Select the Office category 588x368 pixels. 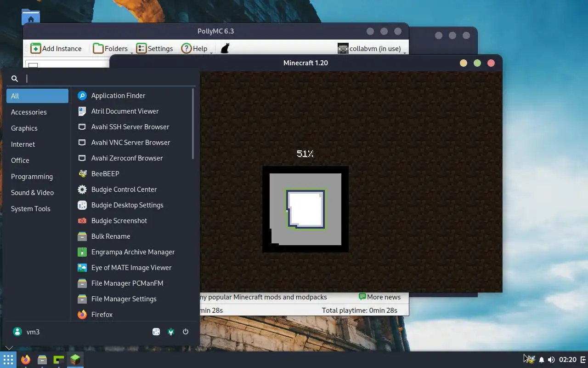coord(37,161)
